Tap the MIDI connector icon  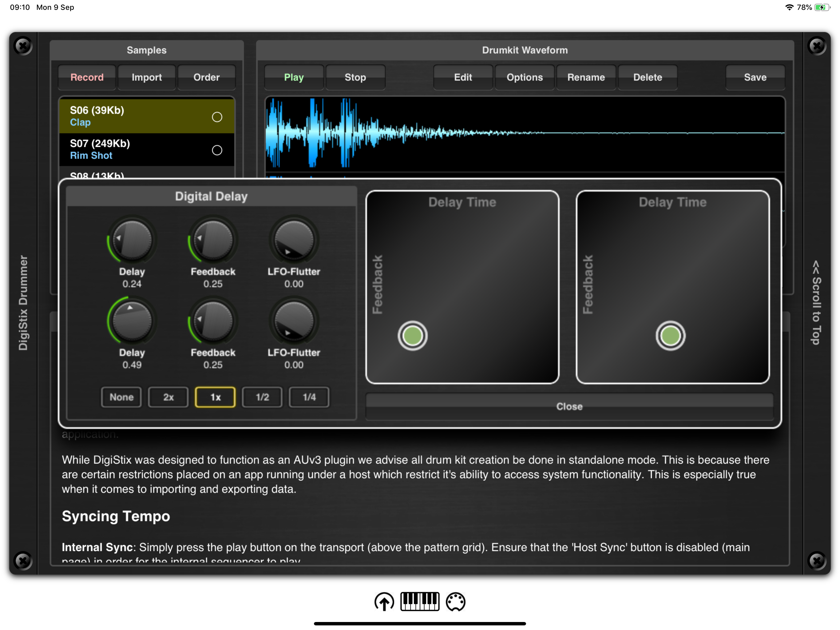455,601
